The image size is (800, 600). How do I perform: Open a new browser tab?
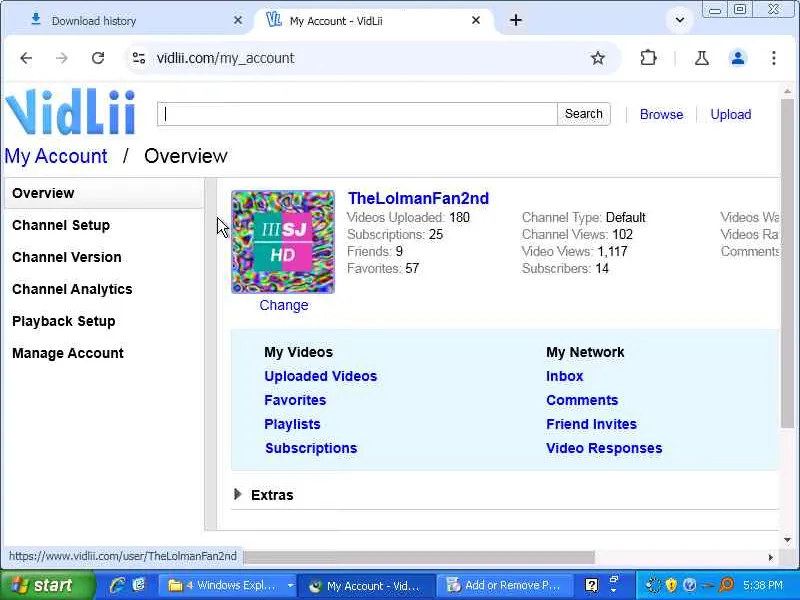pos(516,20)
